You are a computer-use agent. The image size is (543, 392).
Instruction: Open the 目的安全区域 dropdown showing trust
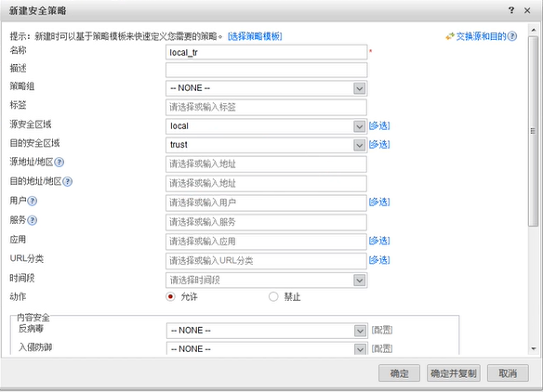[266, 145]
